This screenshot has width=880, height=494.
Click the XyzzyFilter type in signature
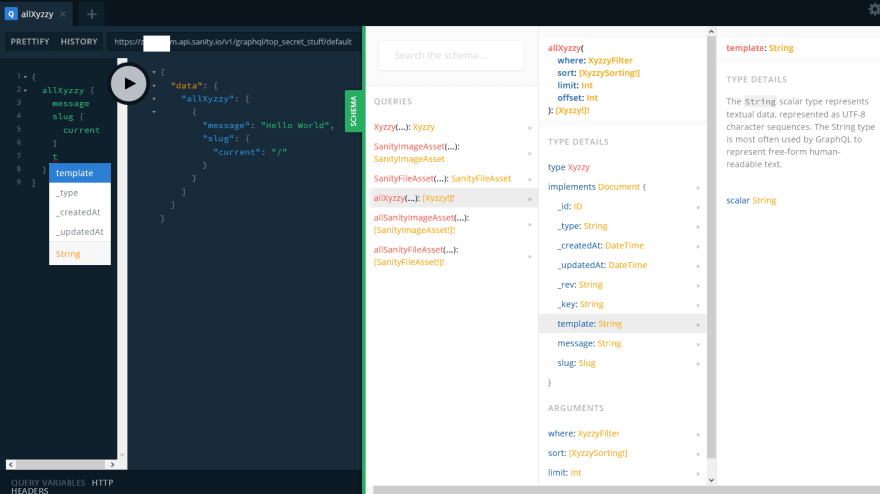click(x=610, y=61)
